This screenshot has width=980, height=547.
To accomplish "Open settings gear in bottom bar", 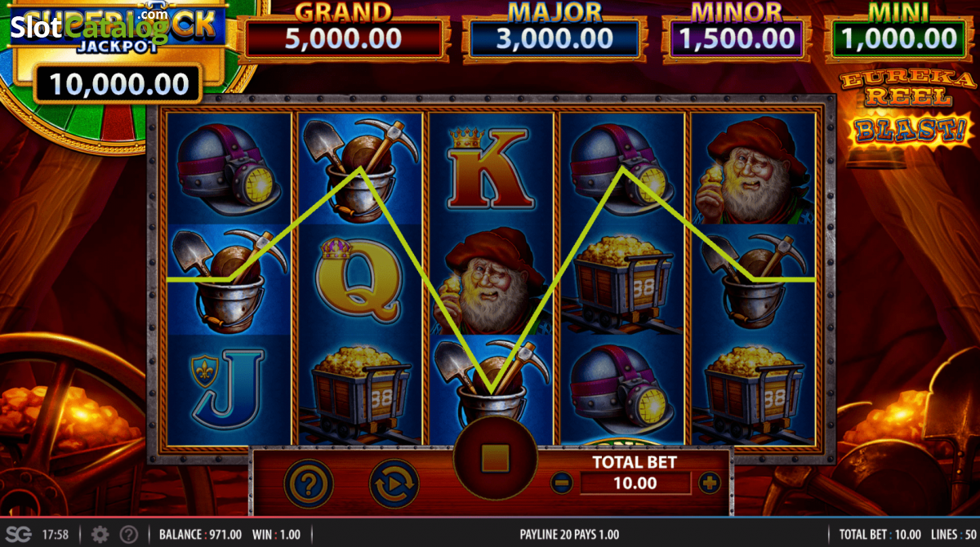I will click(100, 535).
